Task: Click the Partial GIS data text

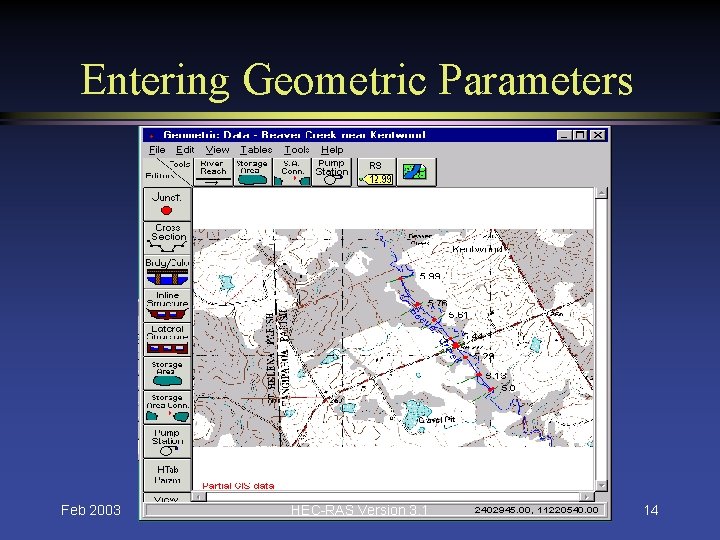Action: (238, 486)
